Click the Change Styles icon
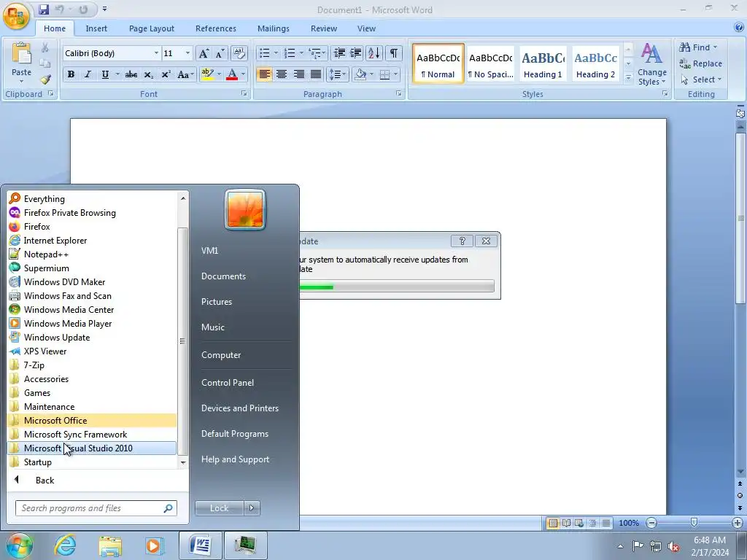This screenshot has width=747, height=560. tap(651, 54)
